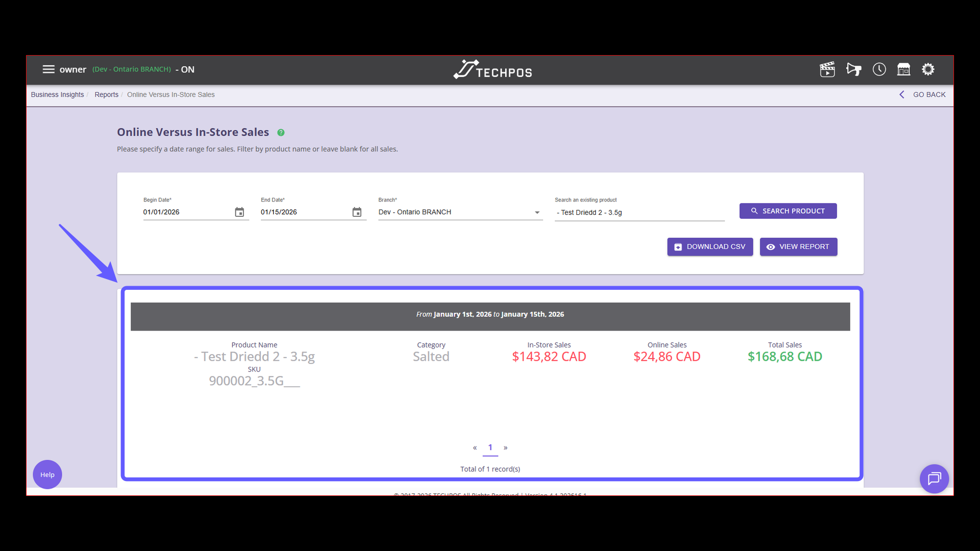Open the hamburger navigation menu
The image size is (980, 551).
click(x=48, y=69)
